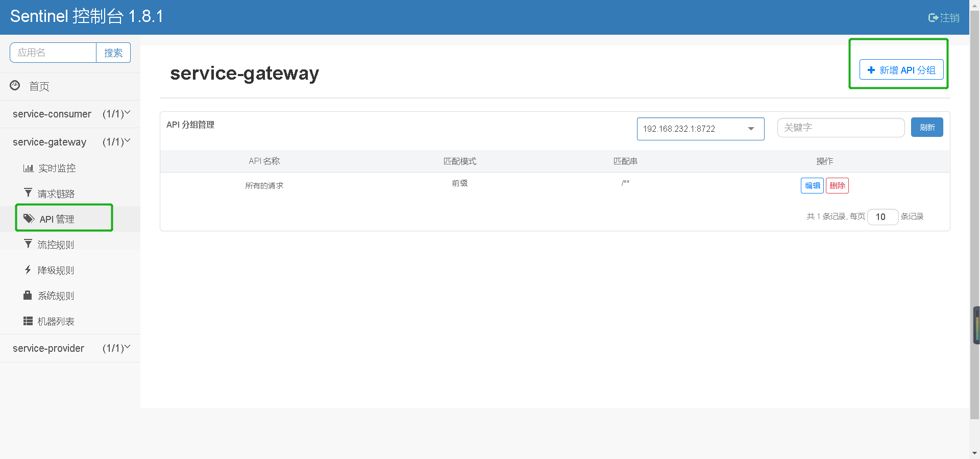Viewport: 980px width, 459px height.
Task: Open 机器列表 menu item
Action: click(70, 321)
